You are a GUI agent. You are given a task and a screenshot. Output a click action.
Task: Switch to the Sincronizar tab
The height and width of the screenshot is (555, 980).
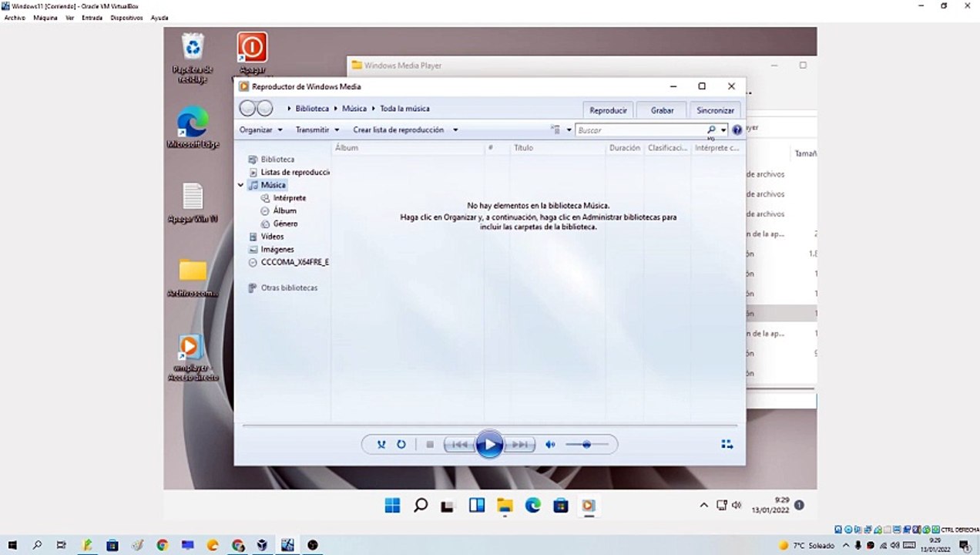pos(715,110)
